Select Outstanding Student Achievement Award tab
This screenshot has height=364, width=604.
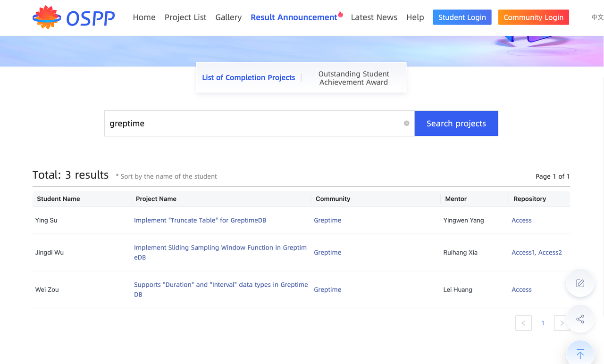tap(353, 78)
